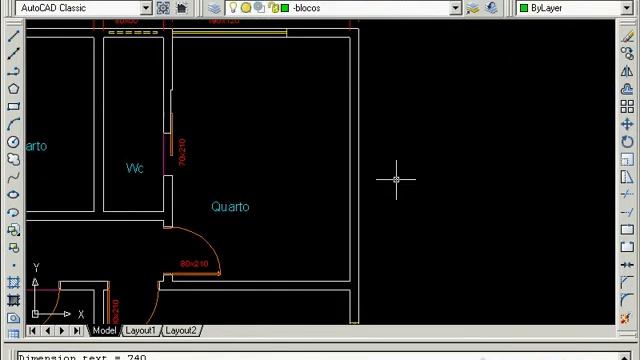Open the Insert Block tool
Viewport: 640px width, 360px height.
[13, 230]
